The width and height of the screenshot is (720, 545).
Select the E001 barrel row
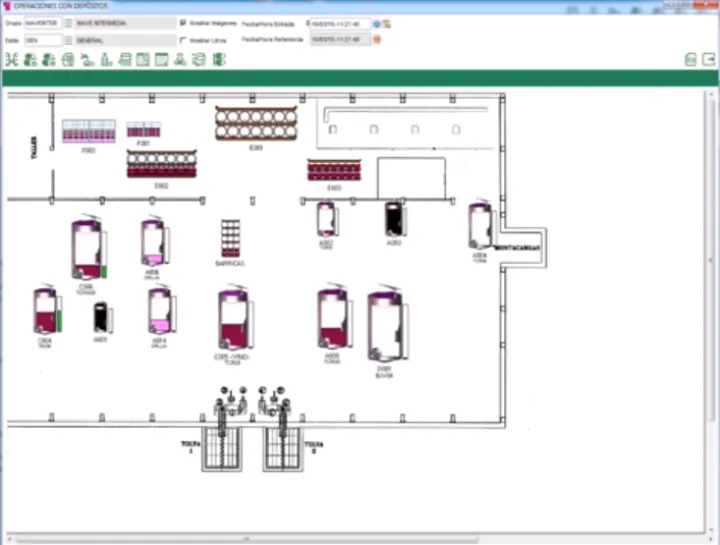pyautogui.click(x=256, y=124)
